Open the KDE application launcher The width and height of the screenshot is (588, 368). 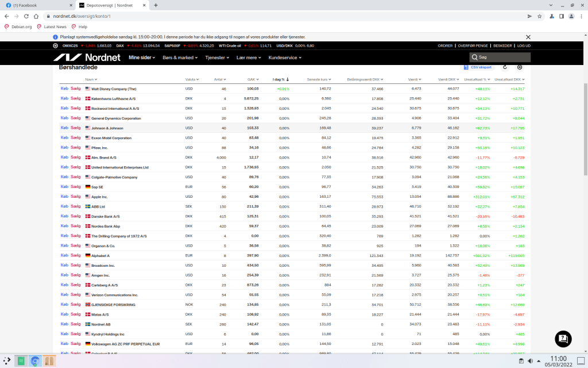coord(7,361)
